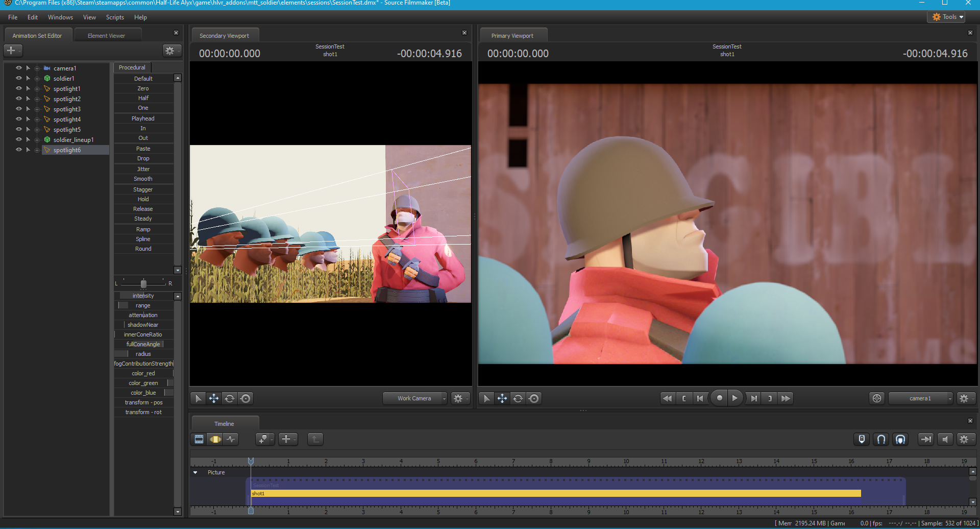Select the Animation Set Editor tab

[x=37, y=36]
